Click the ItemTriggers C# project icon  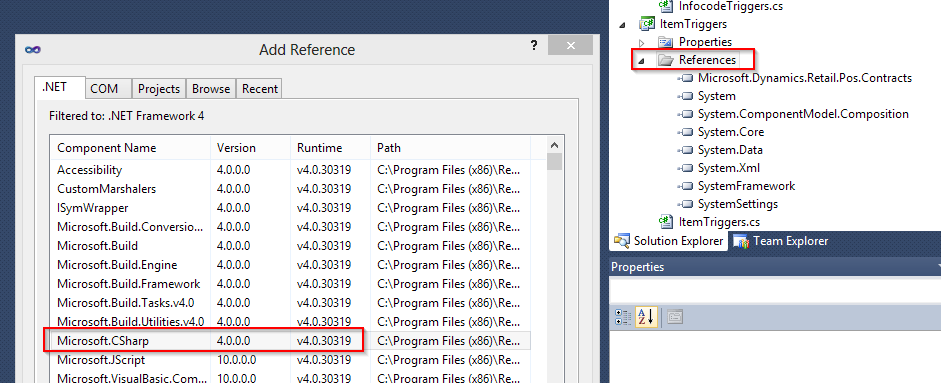(647, 24)
